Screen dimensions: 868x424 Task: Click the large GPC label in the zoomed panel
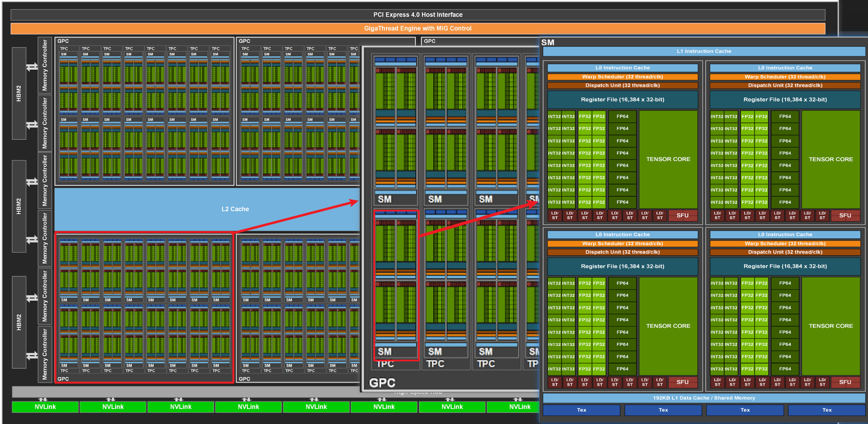[x=382, y=383]
